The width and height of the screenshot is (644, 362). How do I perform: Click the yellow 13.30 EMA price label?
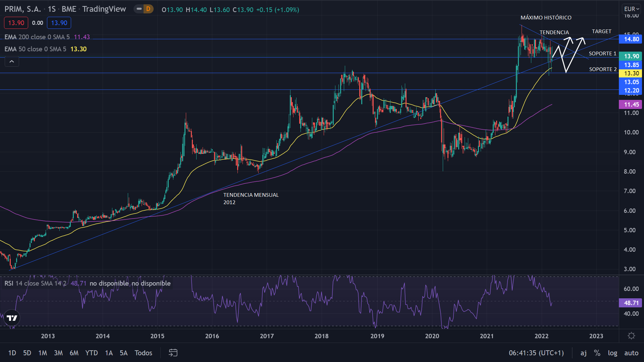tap(630, 73)
